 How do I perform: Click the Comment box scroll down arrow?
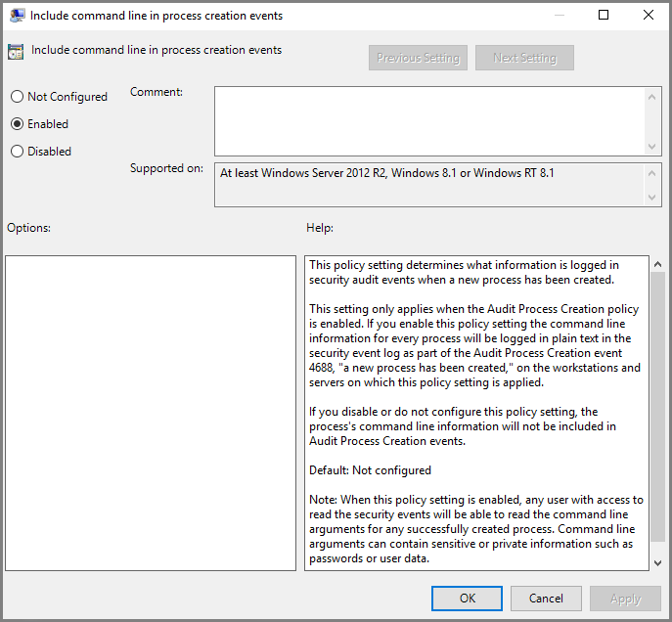pyautogui.click(x=653, y=146)
